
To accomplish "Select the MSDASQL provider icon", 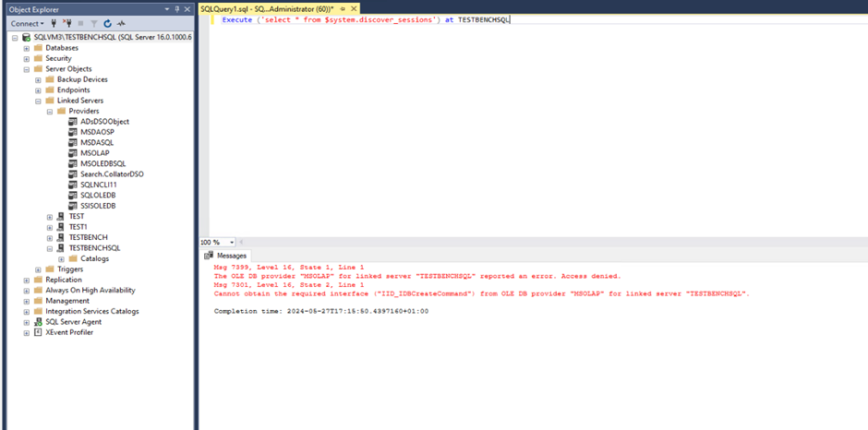I will pyautogui.click(x=73, y=142).
